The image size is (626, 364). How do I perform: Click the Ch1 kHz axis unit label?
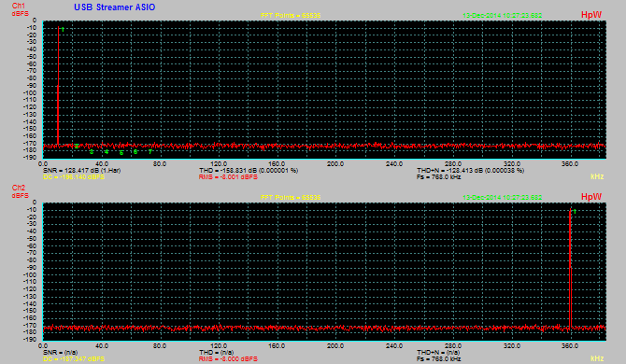point(597,176)
